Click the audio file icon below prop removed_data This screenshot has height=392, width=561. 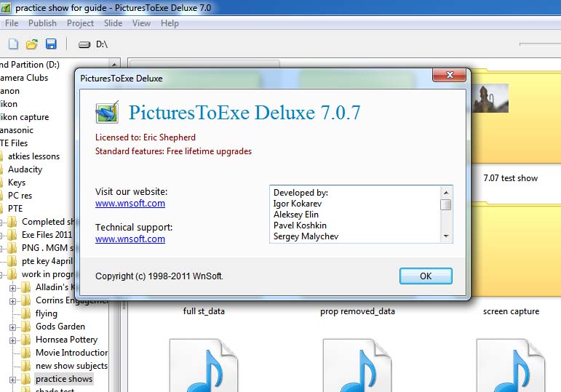357,364
